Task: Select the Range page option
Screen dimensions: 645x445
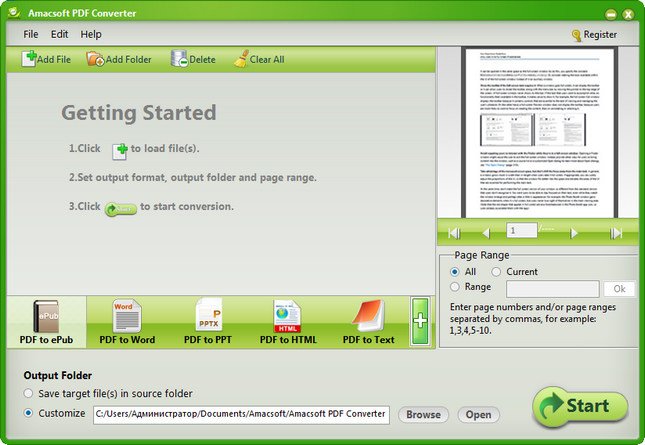Action: pos(455,287)
